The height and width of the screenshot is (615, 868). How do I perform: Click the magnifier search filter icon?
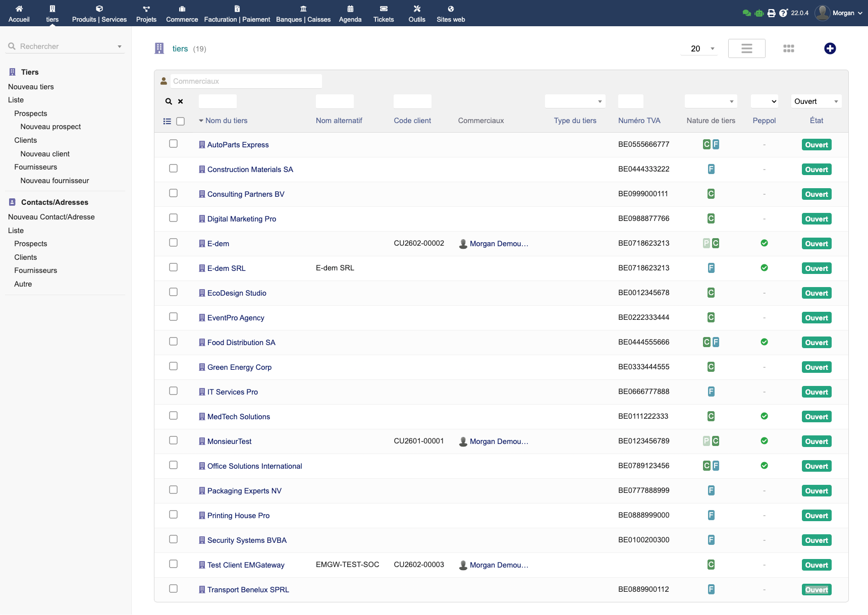[169, 101]
